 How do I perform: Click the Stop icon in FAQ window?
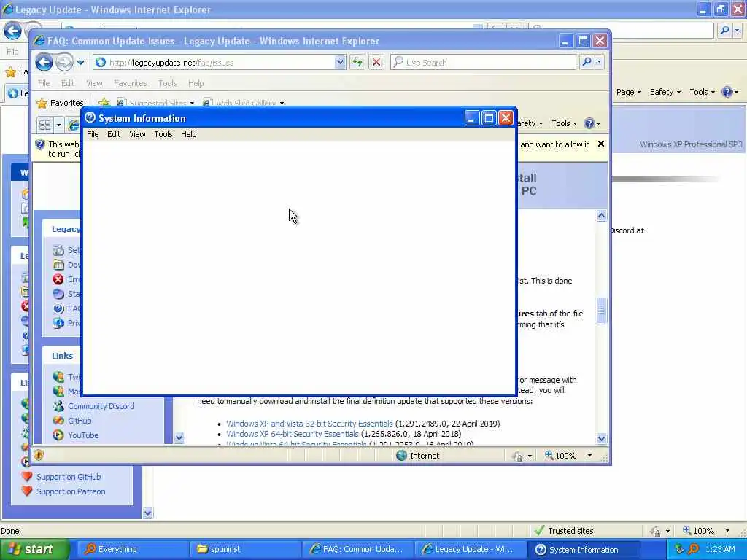tap(376, 62)
